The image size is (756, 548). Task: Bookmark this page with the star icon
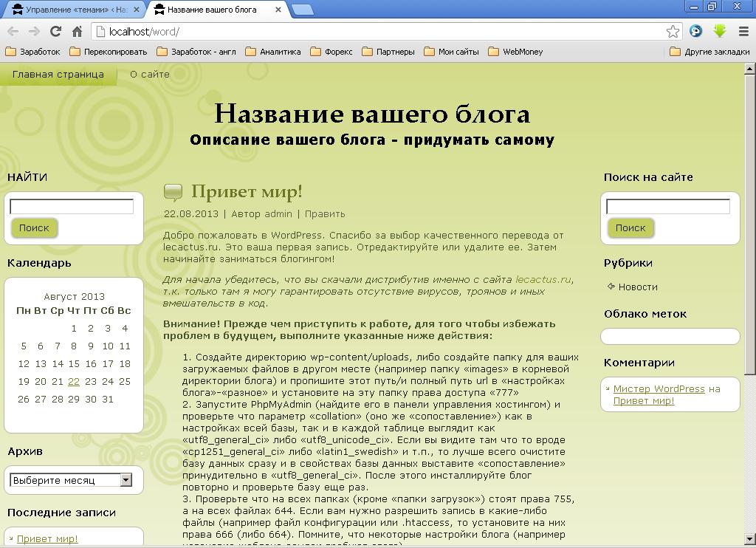(673, 32)
